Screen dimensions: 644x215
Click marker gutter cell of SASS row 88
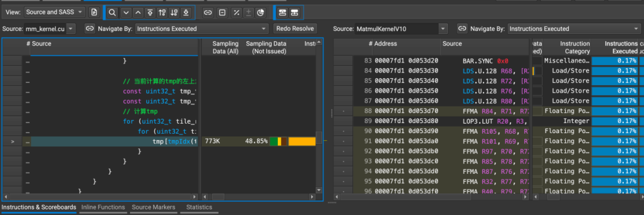pyautogui.click(x=343, y=111)
